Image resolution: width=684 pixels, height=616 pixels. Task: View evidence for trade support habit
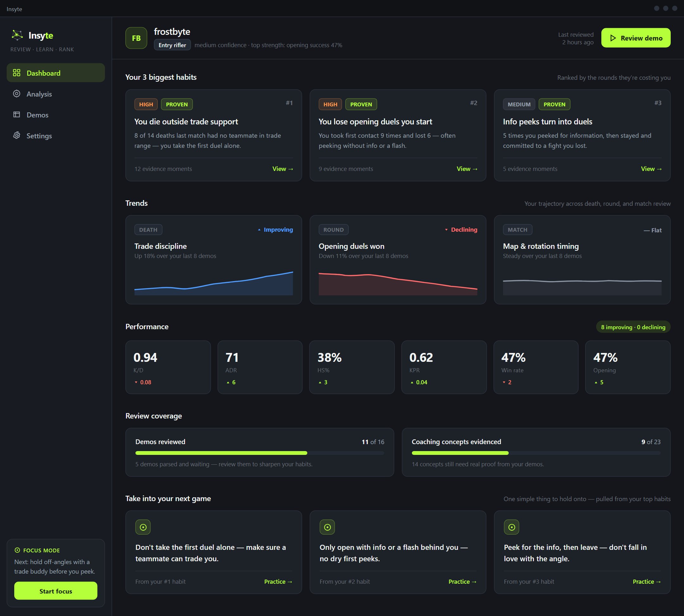(283, 169)
